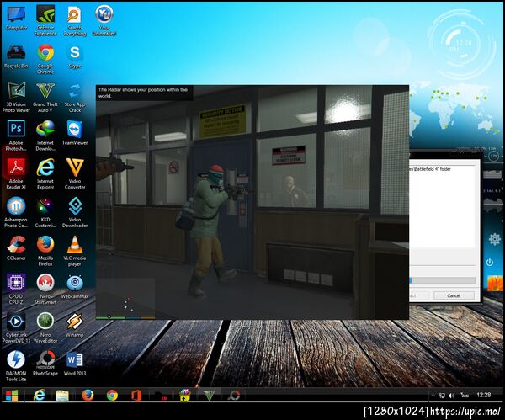Image resolution: width=505 pixels, height=420 pixels.
Task: Open the PhotoScape desktop shortcut
Action: (x=45, y=363)
